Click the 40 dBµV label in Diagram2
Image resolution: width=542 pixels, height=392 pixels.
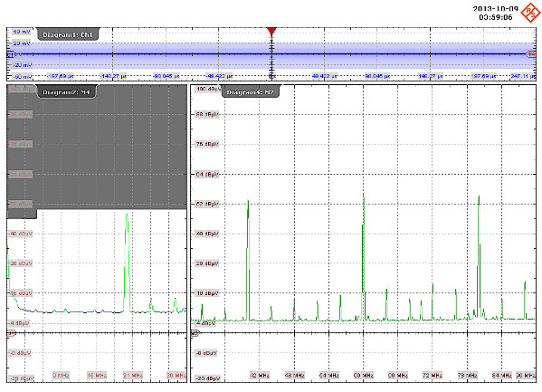[21, 234]
